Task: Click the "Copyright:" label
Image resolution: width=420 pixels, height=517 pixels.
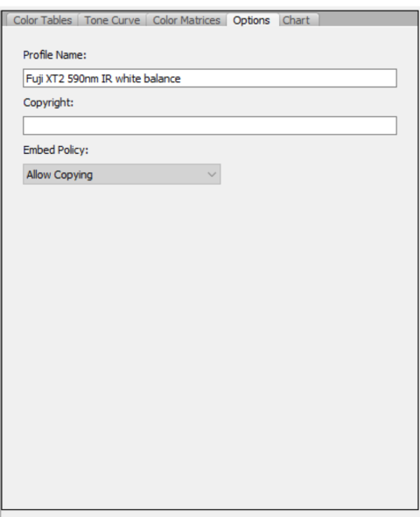Action: [x=48, y=102]
